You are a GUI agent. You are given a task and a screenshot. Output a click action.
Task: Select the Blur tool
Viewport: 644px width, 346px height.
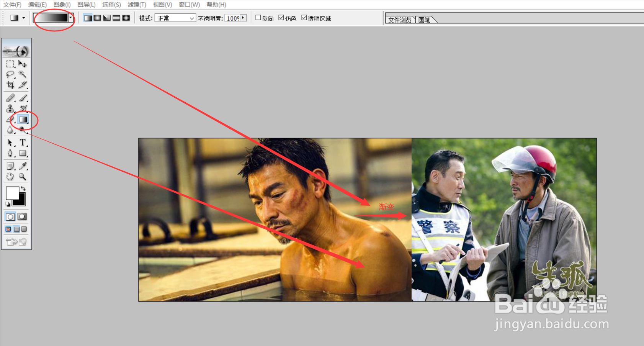coord(10,130)
